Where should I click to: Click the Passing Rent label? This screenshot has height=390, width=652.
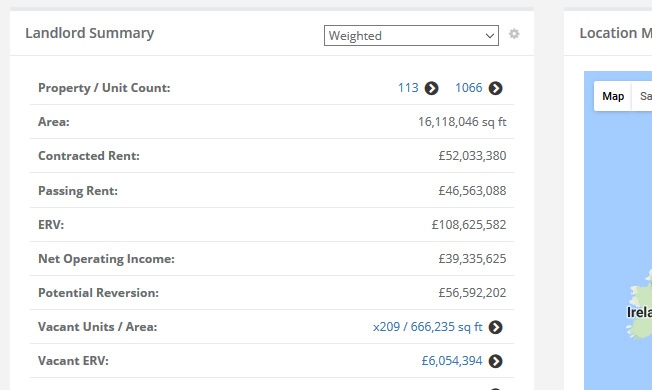(x=78, y=191)
